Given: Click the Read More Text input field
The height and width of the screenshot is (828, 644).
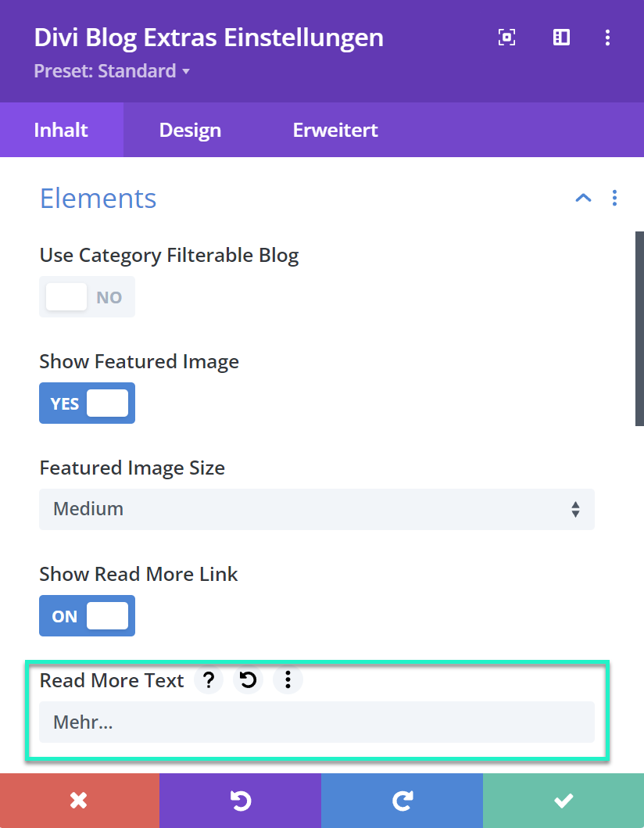Looking at the screenshot, I should tap(317, 722).
